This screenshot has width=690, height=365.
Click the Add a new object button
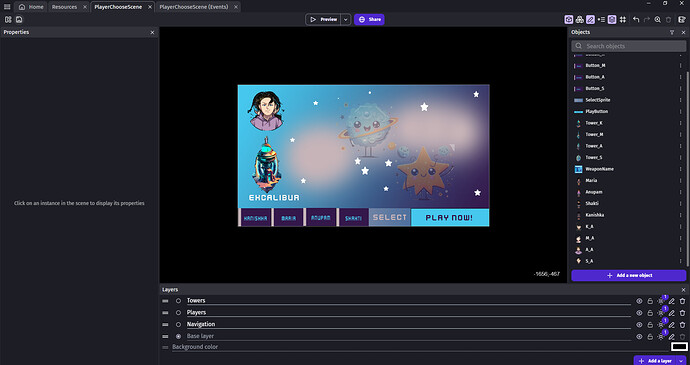[x=628, y=276]
